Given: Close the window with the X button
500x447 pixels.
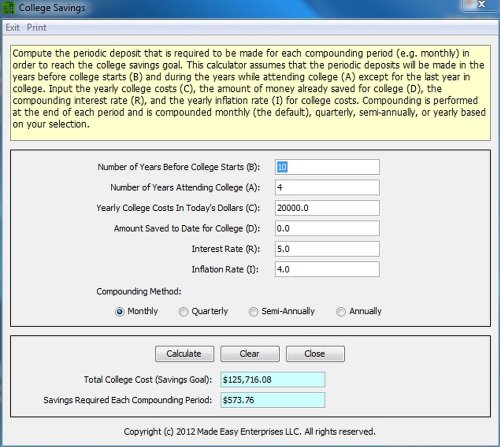Looking at the screenshot, I should click(x=481, y=5).
